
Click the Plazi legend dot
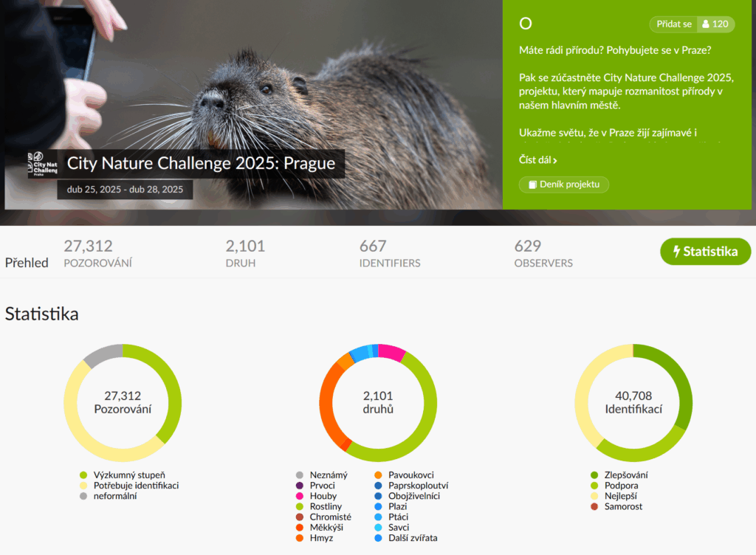pyautogui.click(x=379, y=507)
